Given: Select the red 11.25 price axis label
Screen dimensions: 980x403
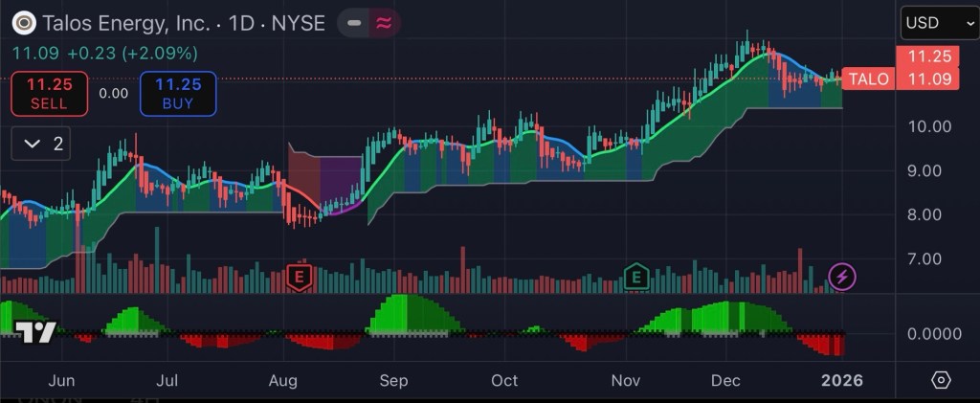Looking at the screenshot, I should coord(926,56).
